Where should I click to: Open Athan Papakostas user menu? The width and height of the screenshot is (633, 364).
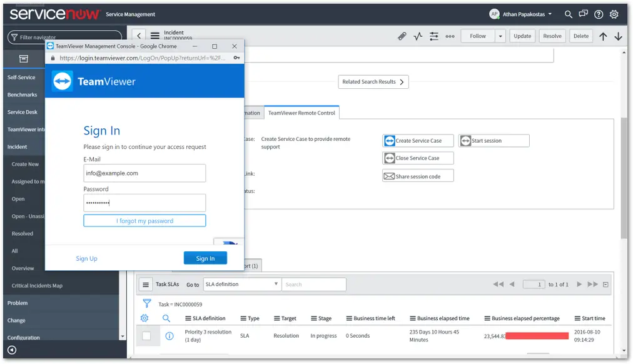pyautogui.click(x=520, y=14)
